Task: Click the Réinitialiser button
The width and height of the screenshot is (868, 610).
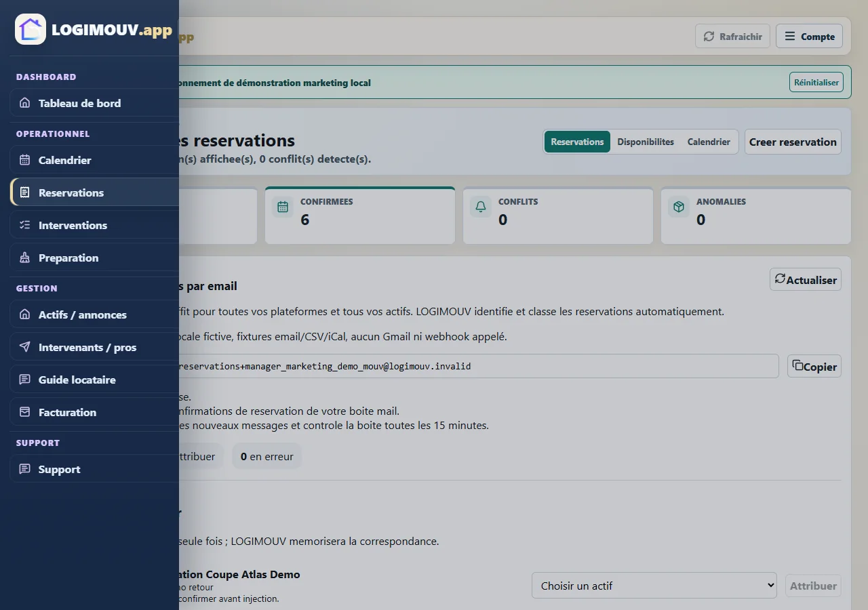Action: point(816,83)
